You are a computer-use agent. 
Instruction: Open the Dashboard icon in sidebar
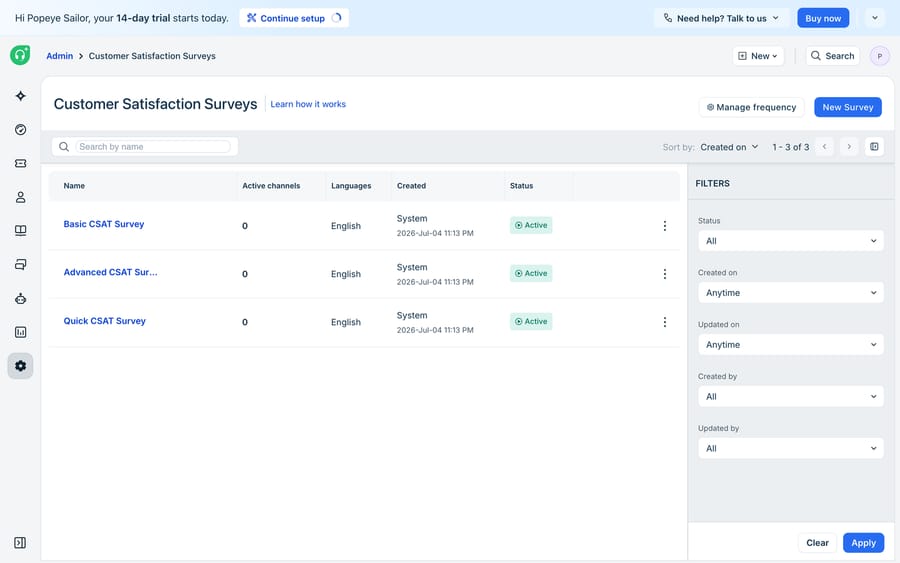pyautogui.click(x=21, y=130)
